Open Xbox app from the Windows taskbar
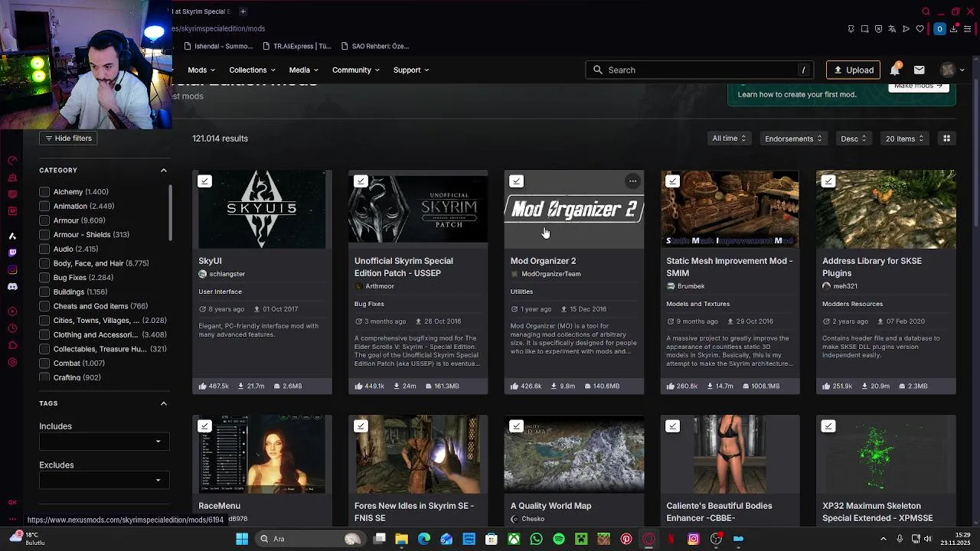This screenshot has height=551, width=980. [x=514, y=540]
